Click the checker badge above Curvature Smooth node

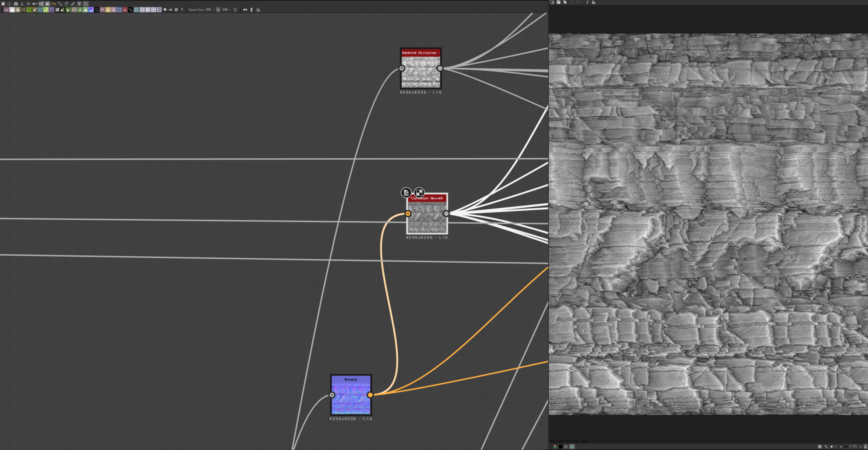pyautogui.click(x=419, y=192)
